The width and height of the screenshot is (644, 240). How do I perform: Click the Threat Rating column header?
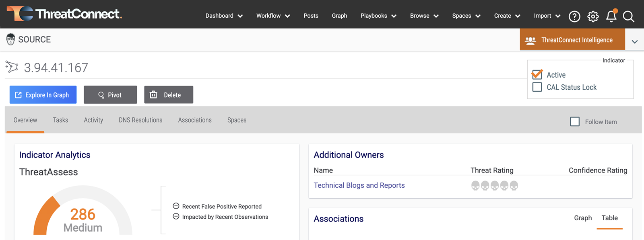click(x=492, y=170)
